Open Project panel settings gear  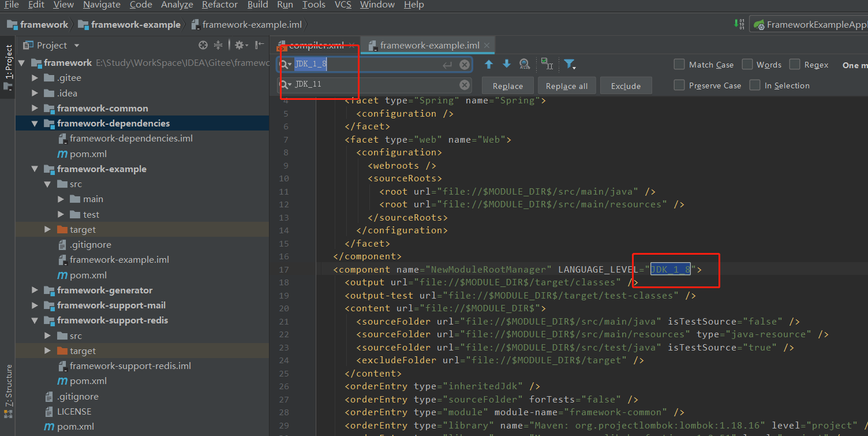[x=240, y=45]
